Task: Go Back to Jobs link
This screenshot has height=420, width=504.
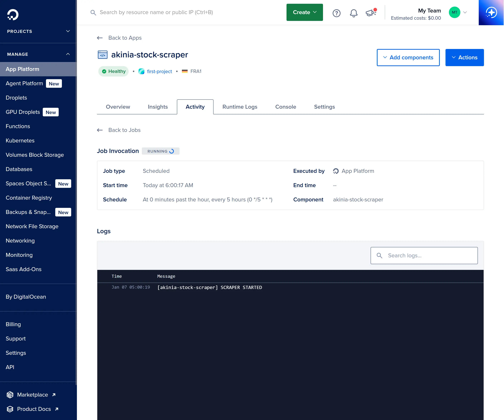Action: coord(124,130)
